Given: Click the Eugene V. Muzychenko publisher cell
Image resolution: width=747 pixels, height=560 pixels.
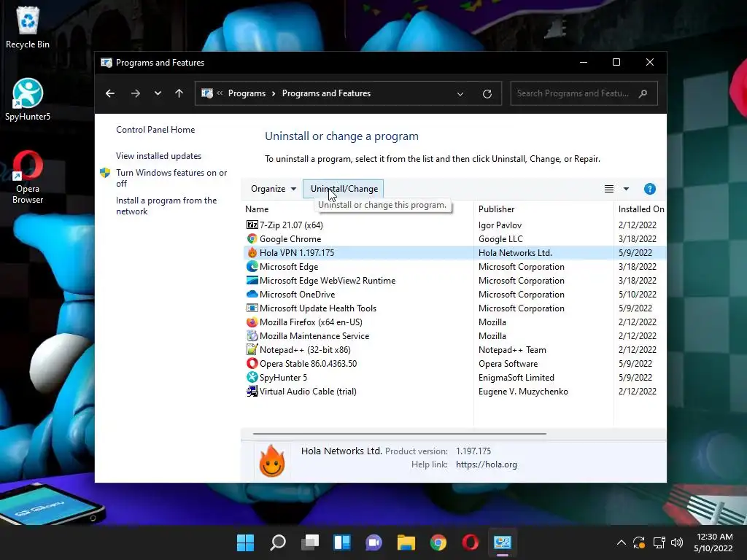Looking at the screenshot, I should coord(523,391).
